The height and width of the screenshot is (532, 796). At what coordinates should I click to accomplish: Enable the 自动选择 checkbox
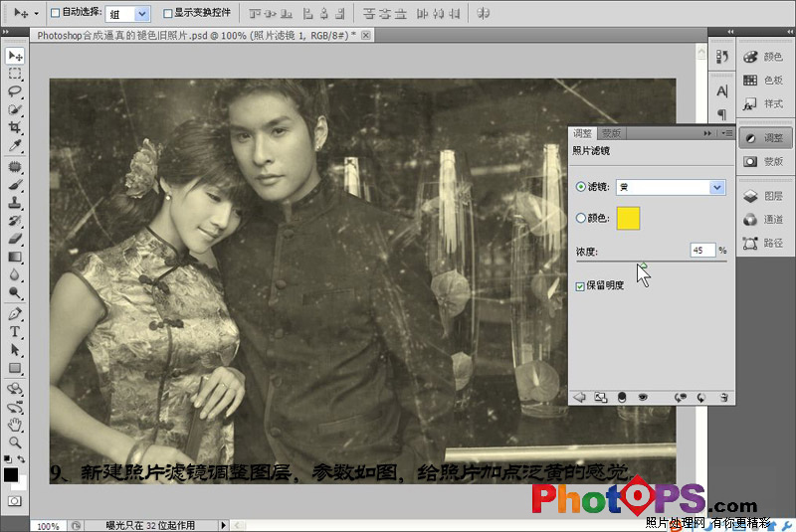(x=56, y=13)
